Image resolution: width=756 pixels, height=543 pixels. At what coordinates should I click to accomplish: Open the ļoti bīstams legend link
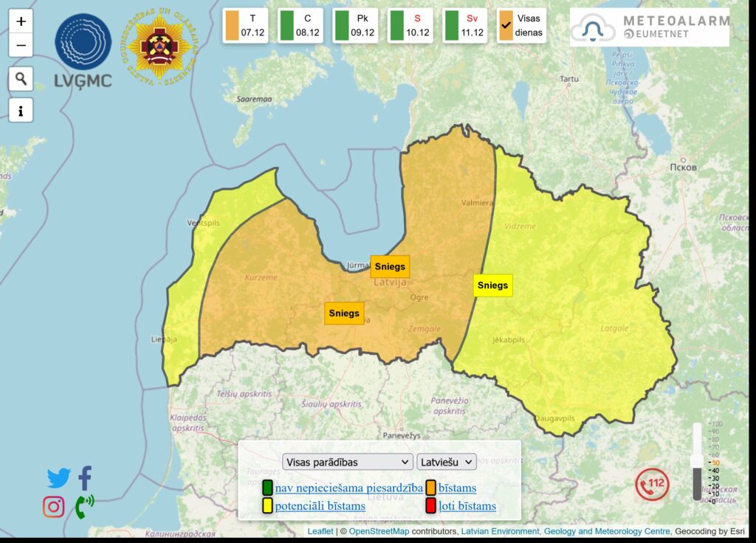[467, 506]
